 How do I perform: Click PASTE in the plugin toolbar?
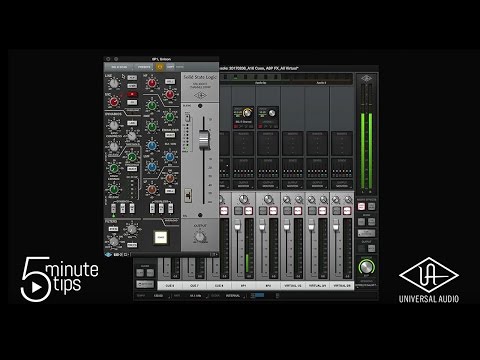(180, 67)
